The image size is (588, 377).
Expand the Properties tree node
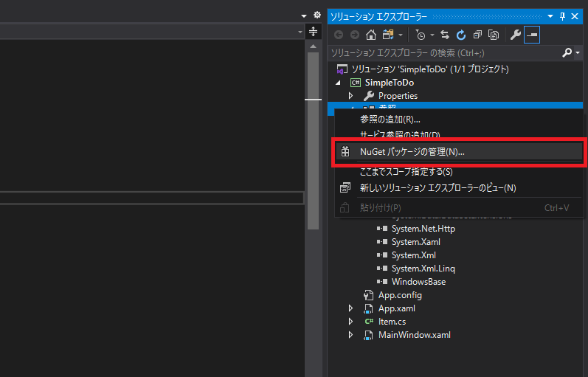coord(351,96)
